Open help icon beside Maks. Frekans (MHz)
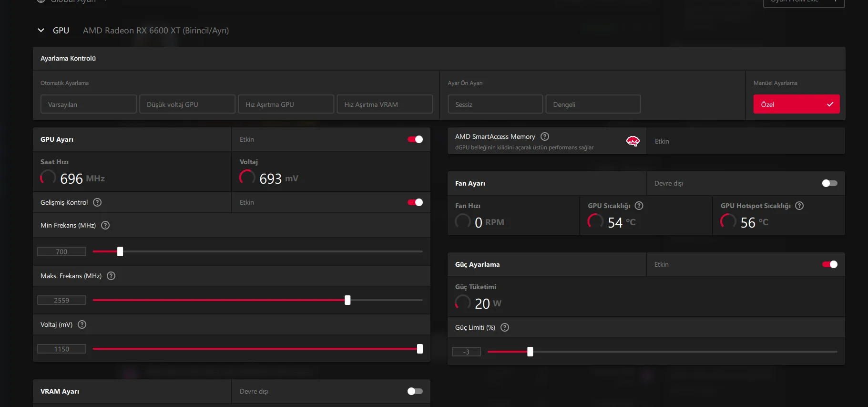This screenshot has width=868, height=407. coord(111,276)
